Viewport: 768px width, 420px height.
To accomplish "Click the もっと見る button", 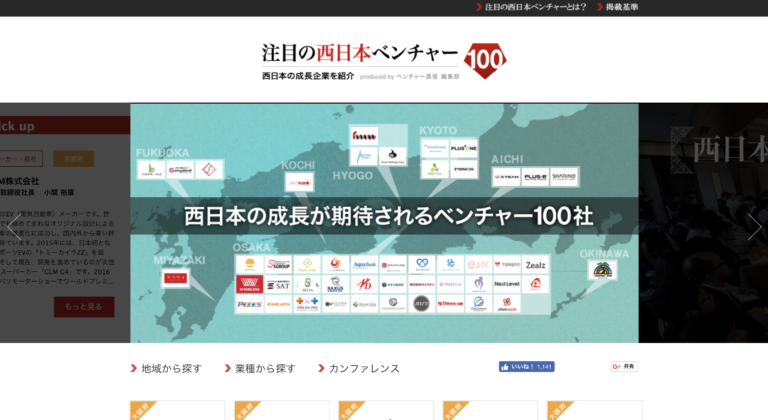I will tap(84, 307).
